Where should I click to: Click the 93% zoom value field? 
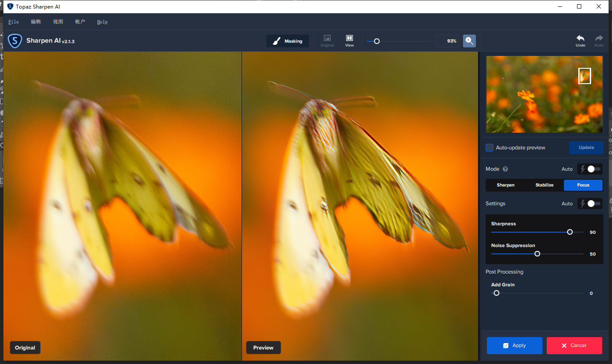tap(447, 41)
